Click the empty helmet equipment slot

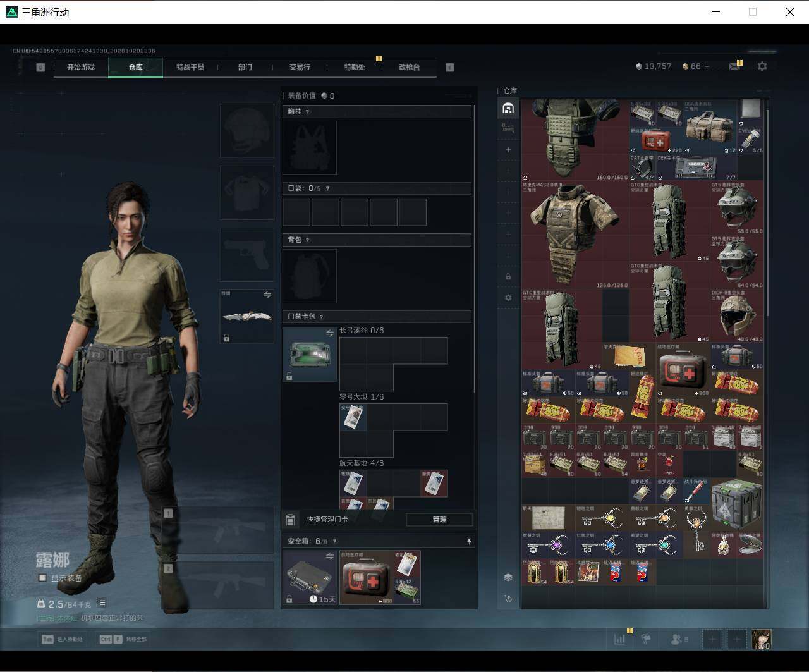click(246, 131)
